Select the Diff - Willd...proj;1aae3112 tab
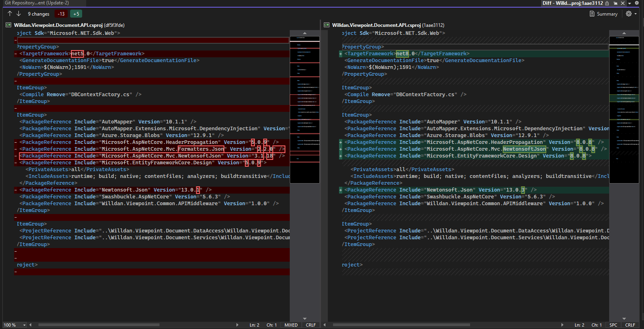 click(572, 3)
